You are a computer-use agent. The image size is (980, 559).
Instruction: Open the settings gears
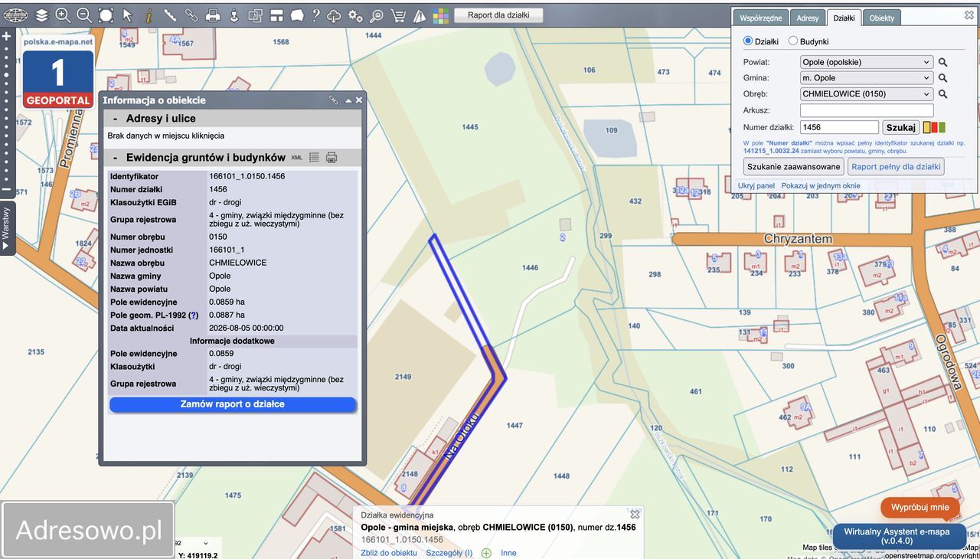355,15
